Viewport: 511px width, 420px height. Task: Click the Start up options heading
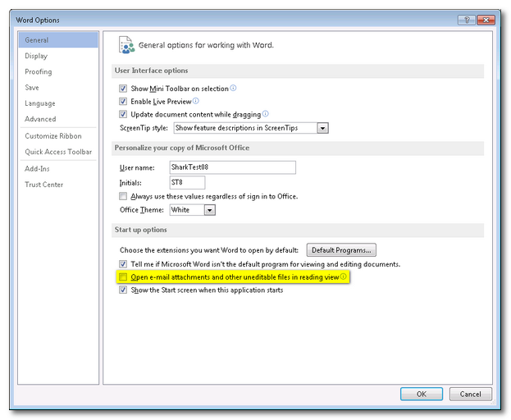(140, 230)
